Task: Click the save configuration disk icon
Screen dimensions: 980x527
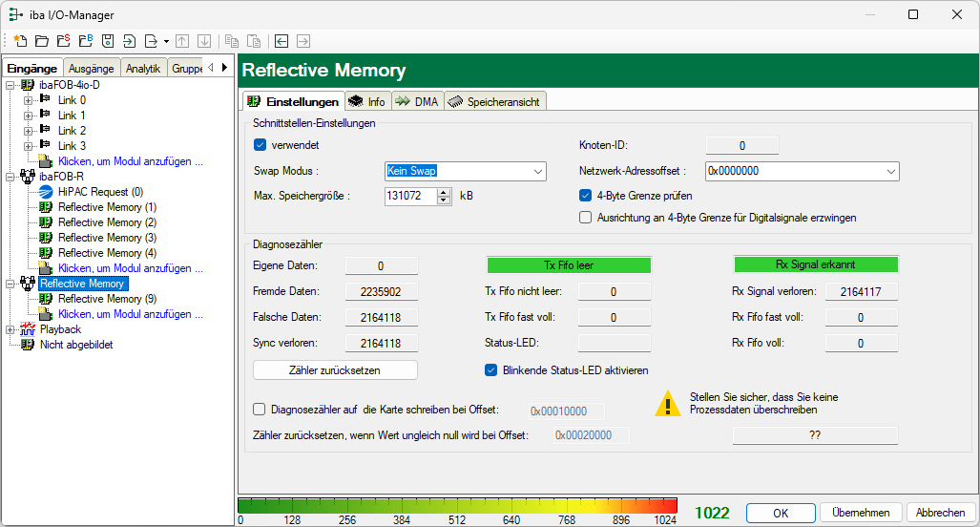Action: [x=107, y=41]
